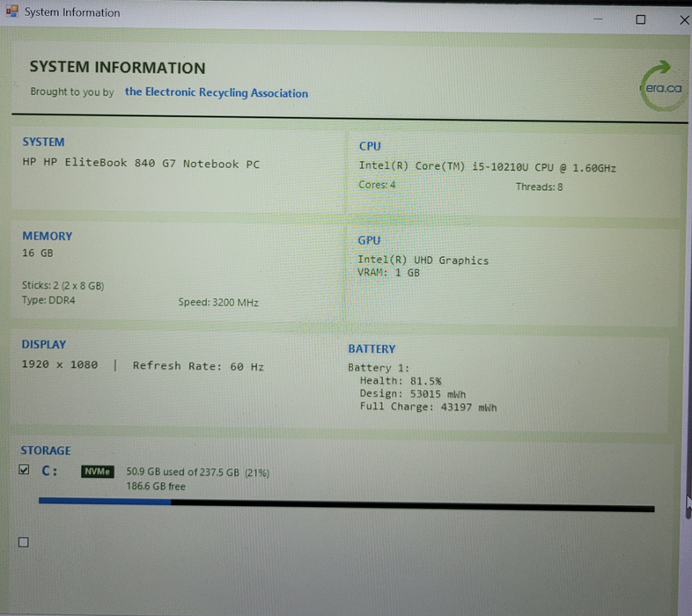Screen dimensions: 692x616
Task: Click 'Full Charge: 43197 mWh' value
Action: (x=428, y=407)
